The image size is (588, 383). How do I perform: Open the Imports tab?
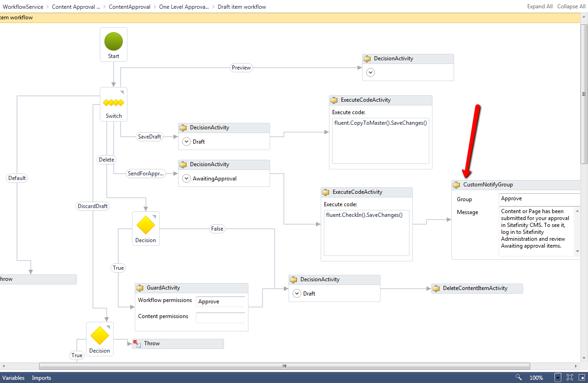(x=41, y=378)
